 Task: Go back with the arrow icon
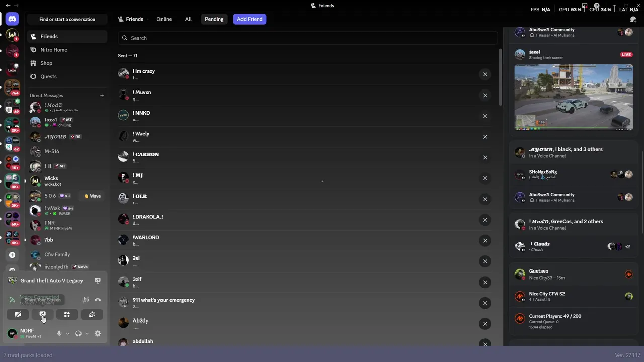(8, 5)
